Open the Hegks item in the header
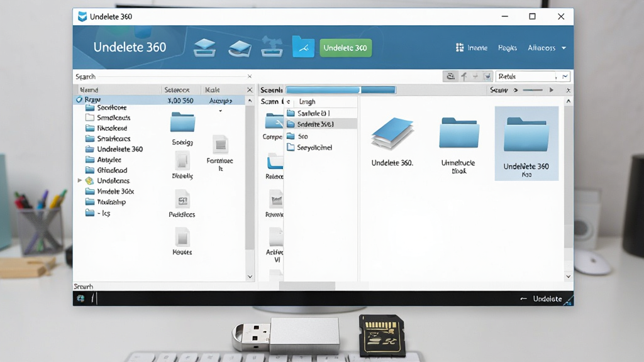 pyautogui.click(x=508, y=48)
